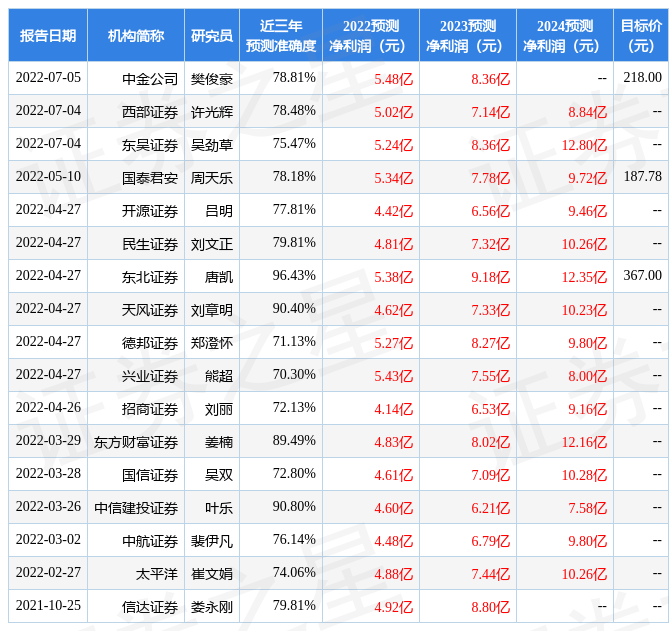Click the 近三年预测准确度 column header
Image resolution: width=669 pixels, height=631 pixels.
pos(281,35)
